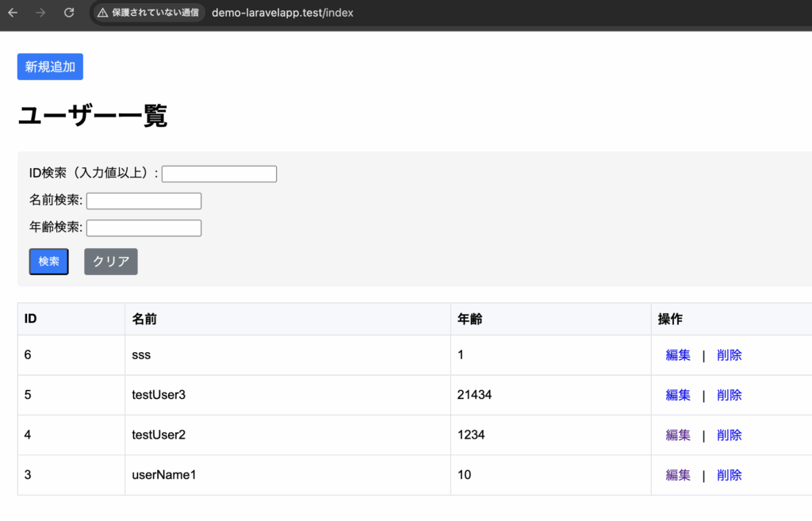The width and height of the screenshot is (812, 521).
Task: Click 削除 link for user sss
Action: tap(729, 355)
